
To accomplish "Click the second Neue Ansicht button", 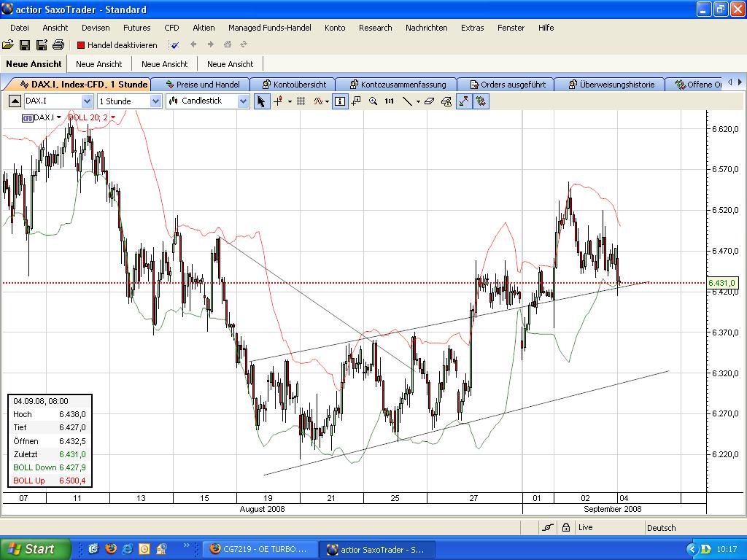I will point(99,64).
